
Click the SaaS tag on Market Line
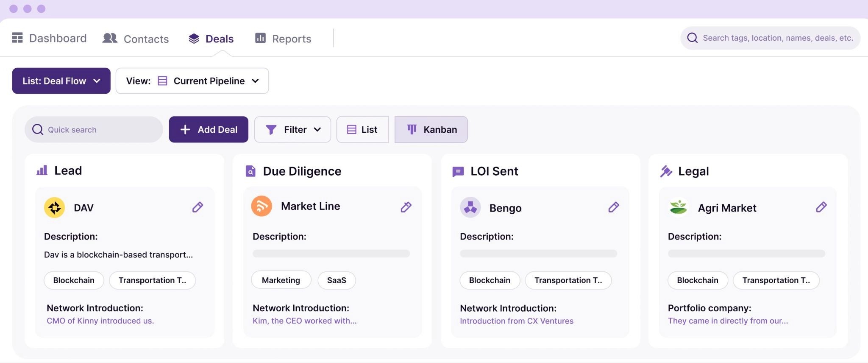coord(337,280)
